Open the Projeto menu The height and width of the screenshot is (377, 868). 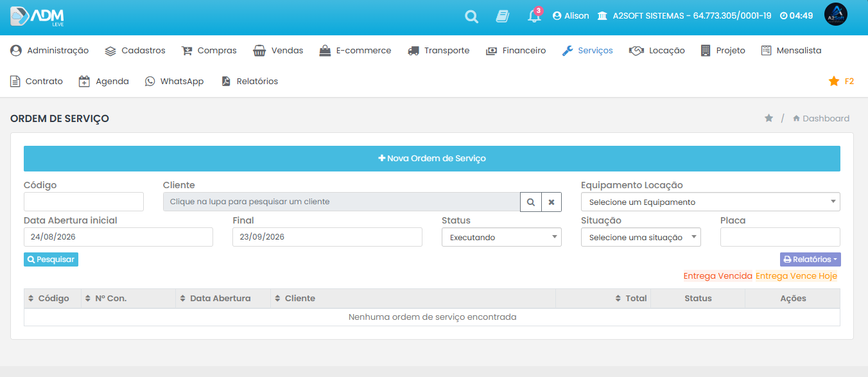pyautogui.click(x=723, y=51)
